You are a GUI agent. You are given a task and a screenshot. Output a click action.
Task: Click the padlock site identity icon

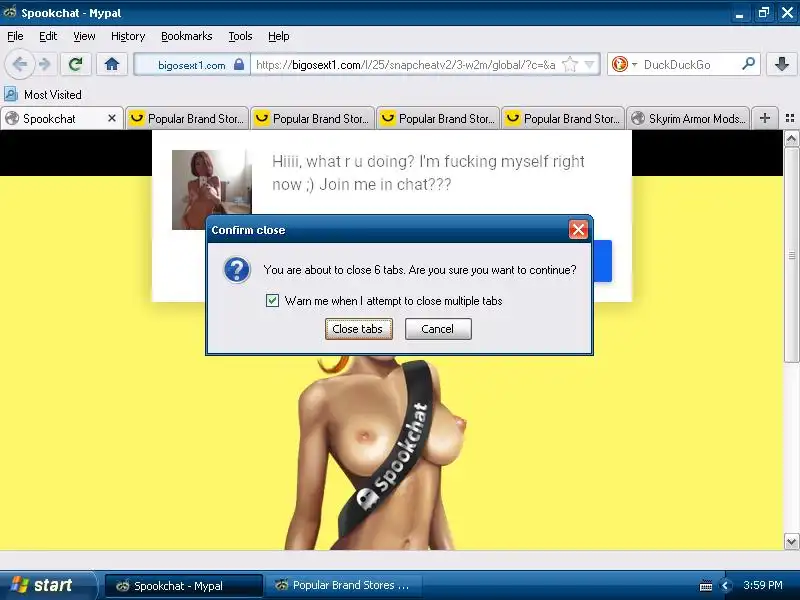pos(239,65)
